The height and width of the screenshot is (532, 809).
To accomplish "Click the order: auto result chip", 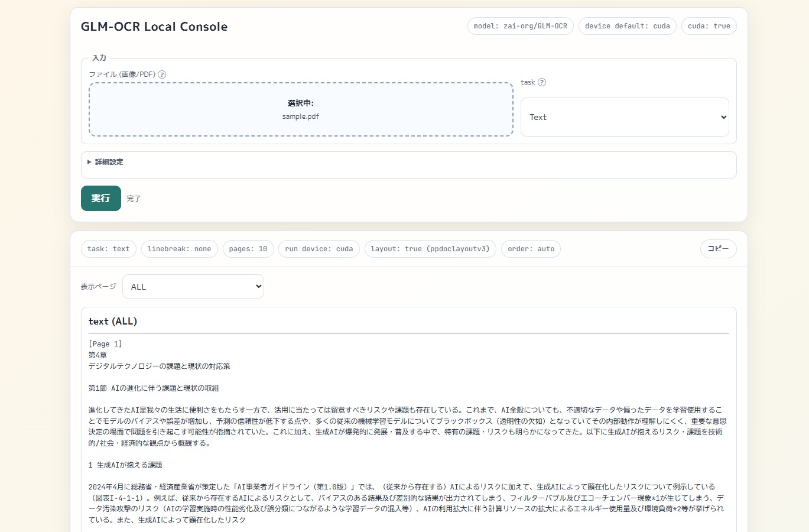I will tap(530, 248).
